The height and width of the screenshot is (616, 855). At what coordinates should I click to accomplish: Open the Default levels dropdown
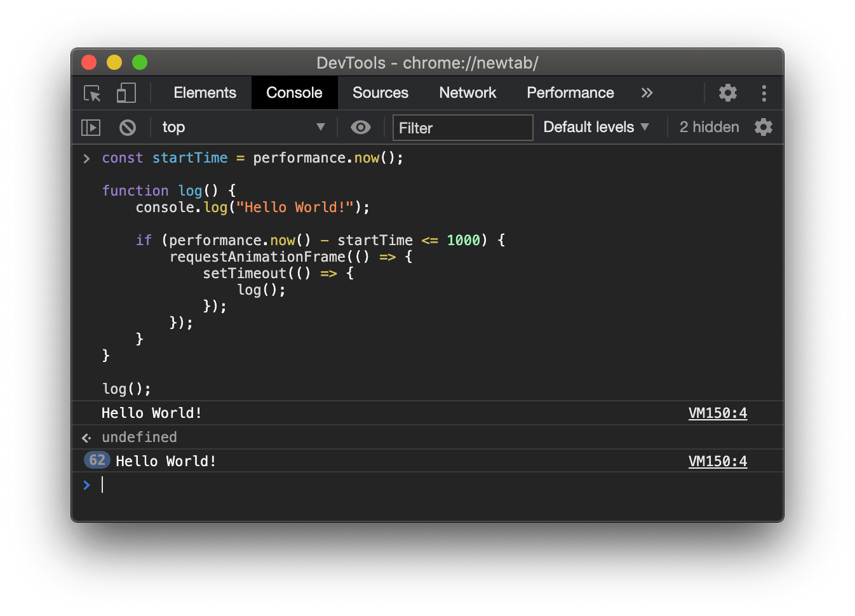pyautogui.click(x=596, y=128)
